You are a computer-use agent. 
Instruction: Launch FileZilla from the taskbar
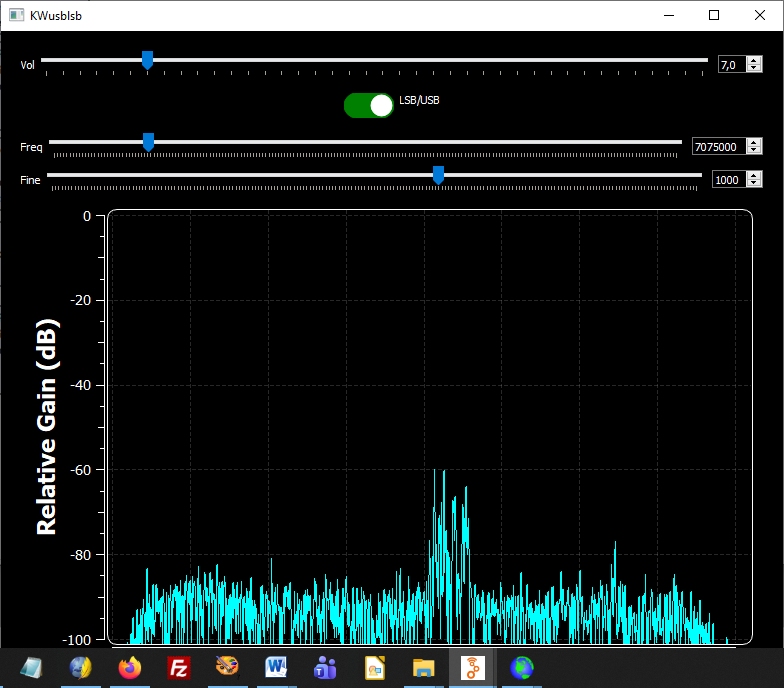(179, 667)
